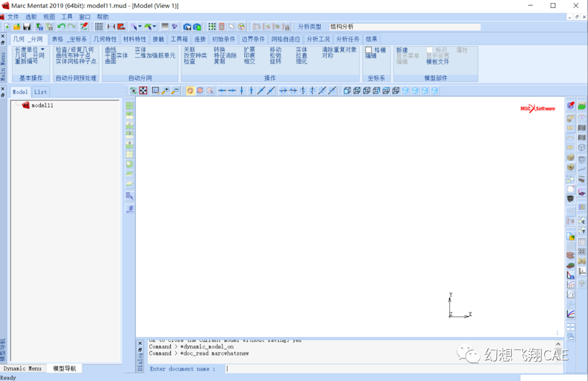Undo the last action with the green arrow

pyautogui.click(x=61, y=27)
